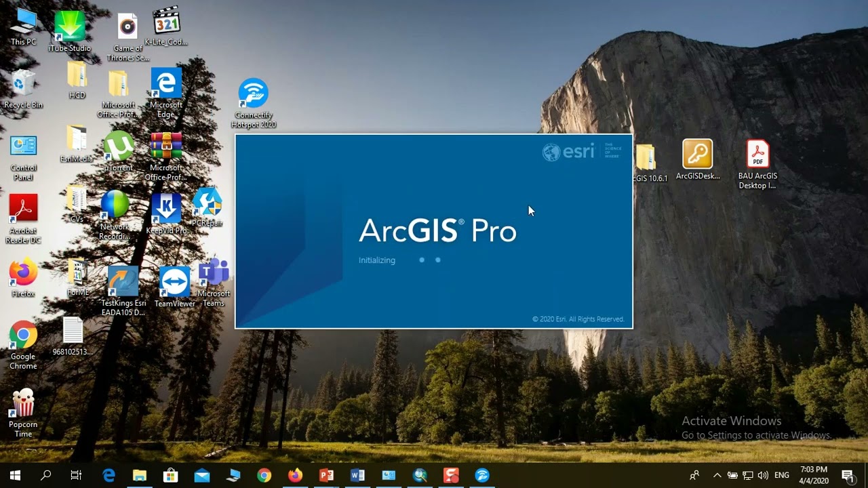Click the taskbar search magnifier
The image size is (868, 488).
[x=45, y=475]
